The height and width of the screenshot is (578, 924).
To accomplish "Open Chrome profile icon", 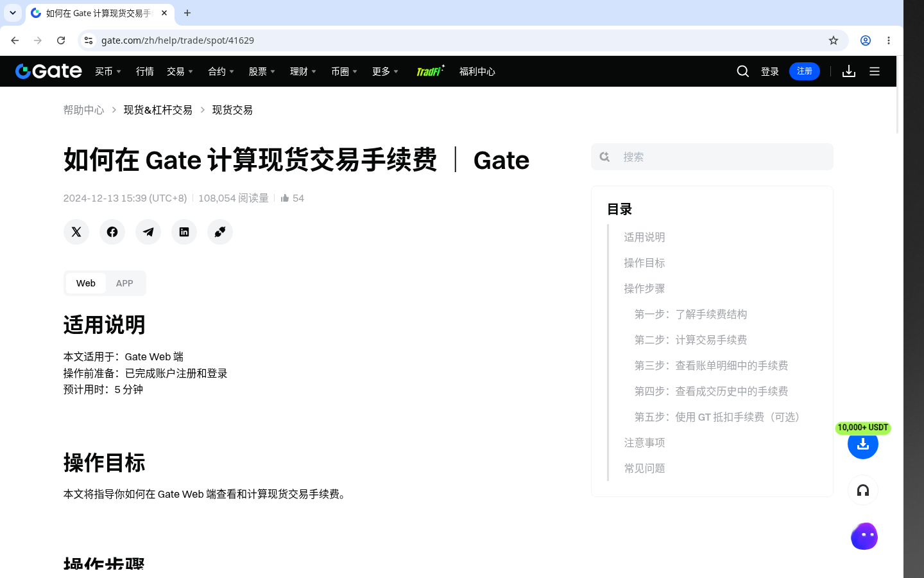I will coord(866,40).
